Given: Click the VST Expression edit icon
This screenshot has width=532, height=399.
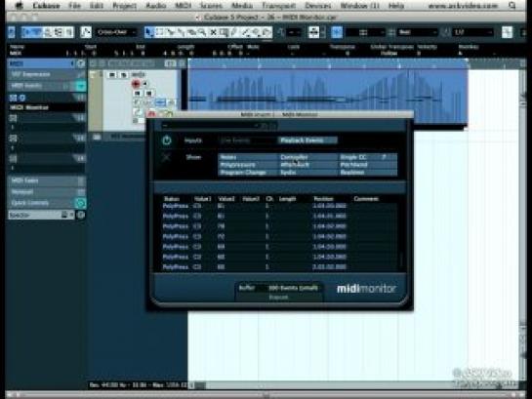Looking at the screenshot, I should (x=81, y=74).
